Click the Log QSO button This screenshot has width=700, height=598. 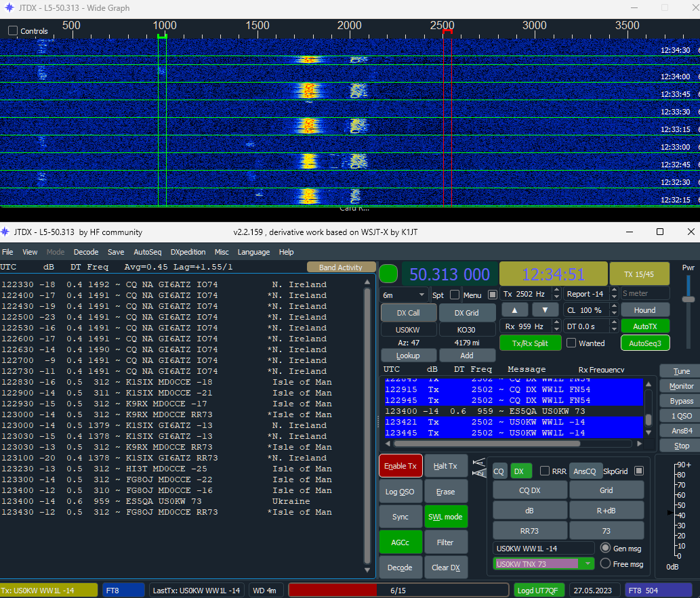click(400, 492)
